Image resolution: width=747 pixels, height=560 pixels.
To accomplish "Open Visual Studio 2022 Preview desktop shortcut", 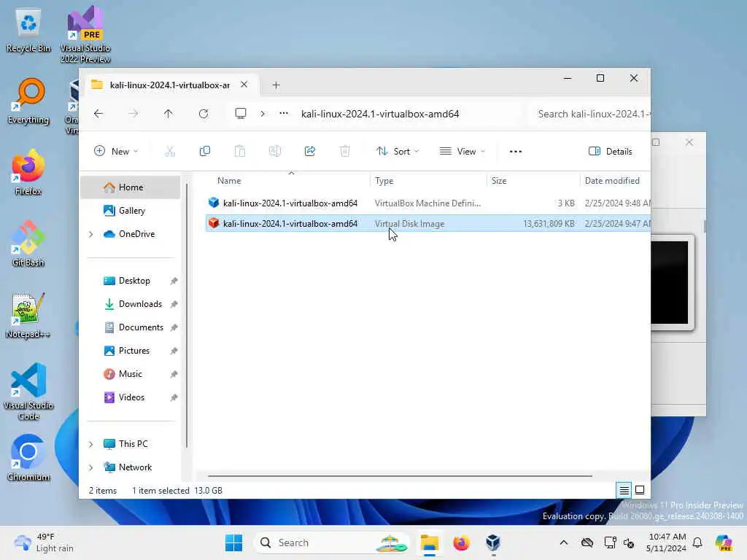I will click(x=85, y=34).
